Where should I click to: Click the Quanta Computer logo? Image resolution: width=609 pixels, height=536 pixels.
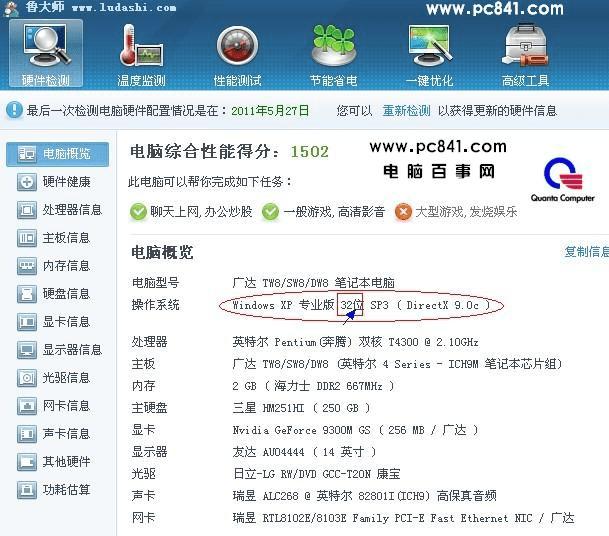[x=563, y=180]
